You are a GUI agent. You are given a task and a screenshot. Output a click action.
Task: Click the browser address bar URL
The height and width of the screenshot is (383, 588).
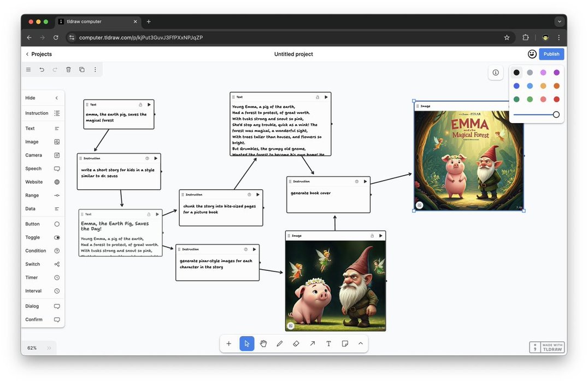(141, 38)
